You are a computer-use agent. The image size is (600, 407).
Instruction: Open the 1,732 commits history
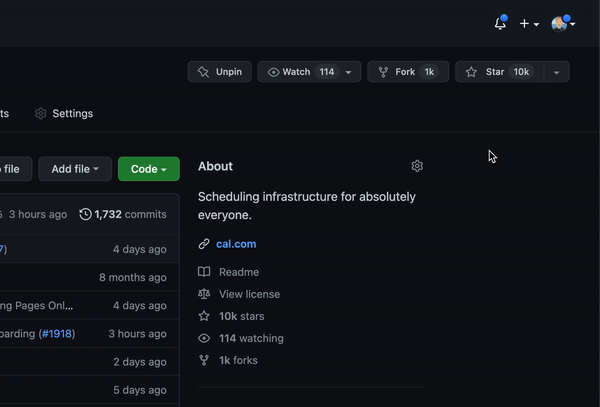coord(123,214)
